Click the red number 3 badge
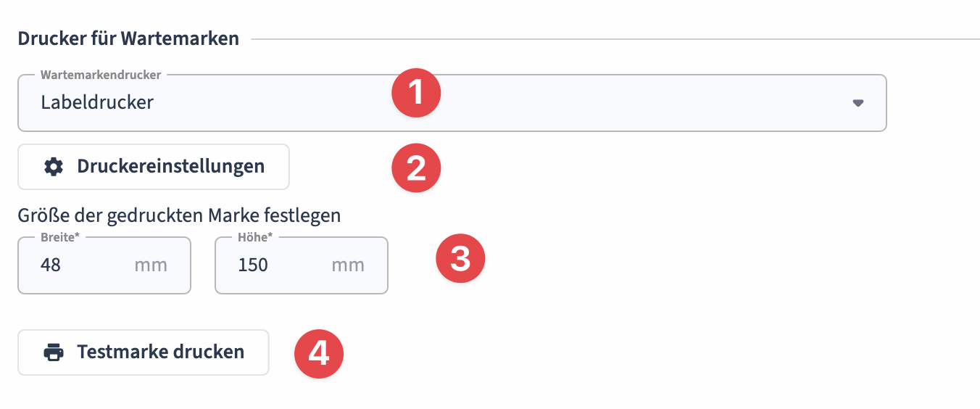Screen dimensions: 980x409 (460, 260)
